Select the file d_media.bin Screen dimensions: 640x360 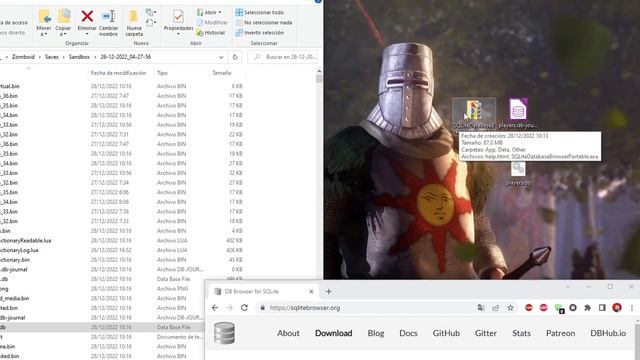(x=15, y=298)
